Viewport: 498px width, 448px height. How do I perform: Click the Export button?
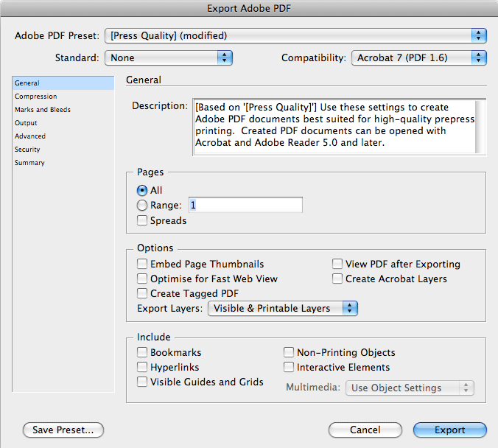449,430
